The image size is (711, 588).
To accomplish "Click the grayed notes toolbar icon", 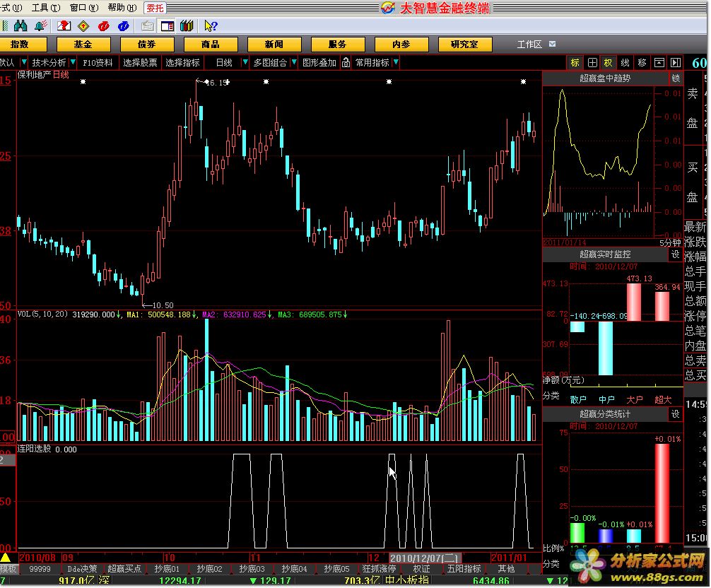I will [147, 26].
